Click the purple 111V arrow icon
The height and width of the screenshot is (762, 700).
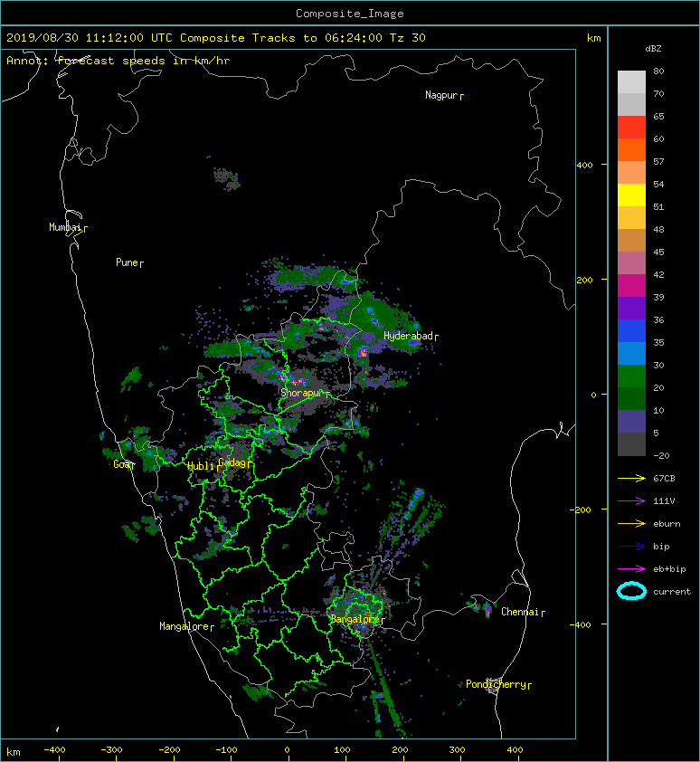coord(631,501)
